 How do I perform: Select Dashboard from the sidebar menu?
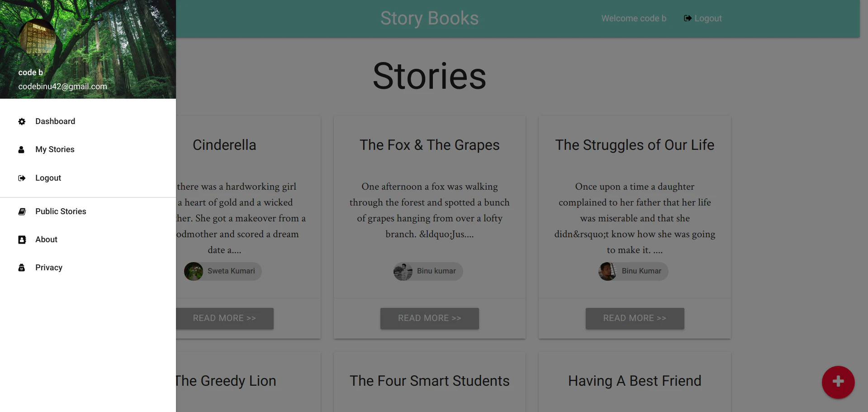point(55,121)
